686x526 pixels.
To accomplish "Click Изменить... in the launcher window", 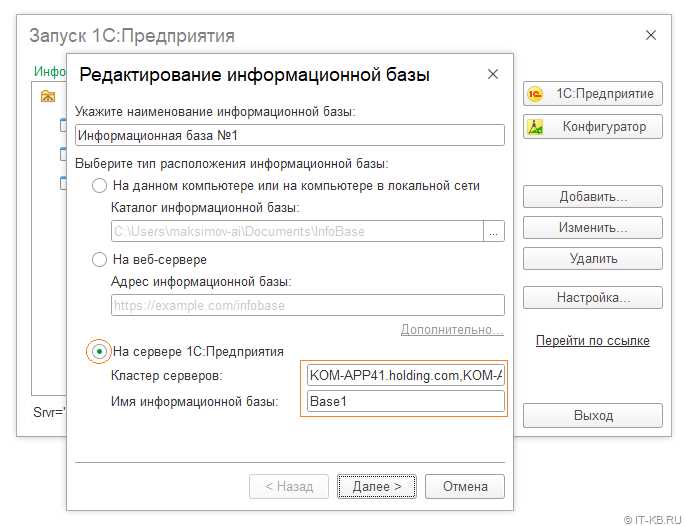I will tap(592, 228).
